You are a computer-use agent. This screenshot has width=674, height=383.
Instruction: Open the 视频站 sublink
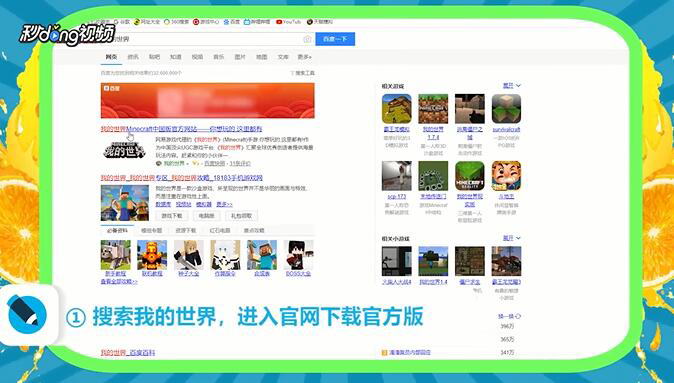pyautogui.click(x=184, y=205)
